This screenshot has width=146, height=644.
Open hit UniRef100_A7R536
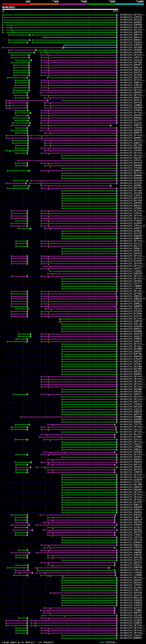(x=131, y=17)
